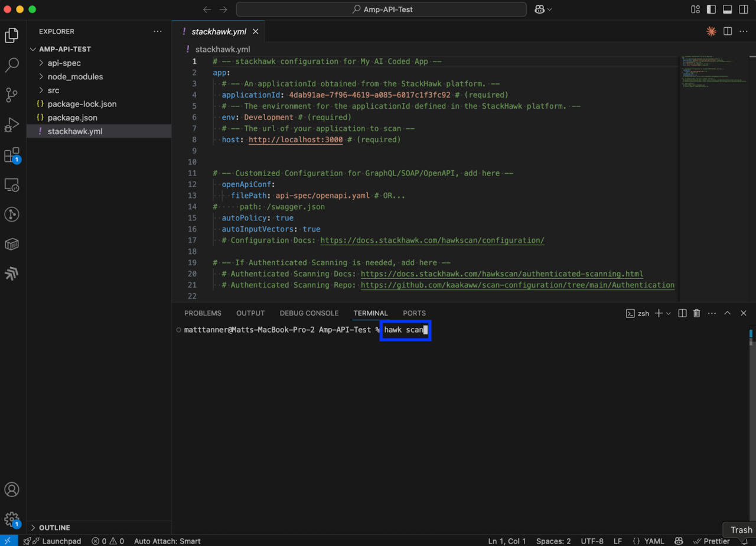Close the bottom panel
The image size is (756, 546).
coord(744,313)
